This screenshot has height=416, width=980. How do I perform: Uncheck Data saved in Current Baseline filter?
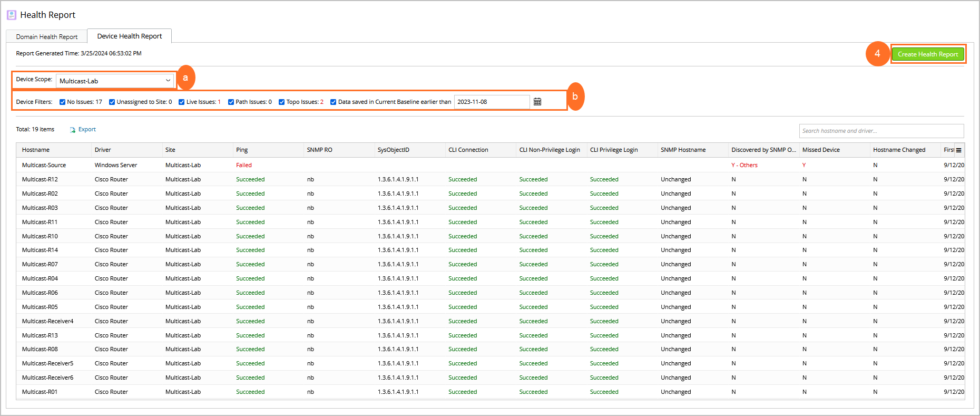333,102
